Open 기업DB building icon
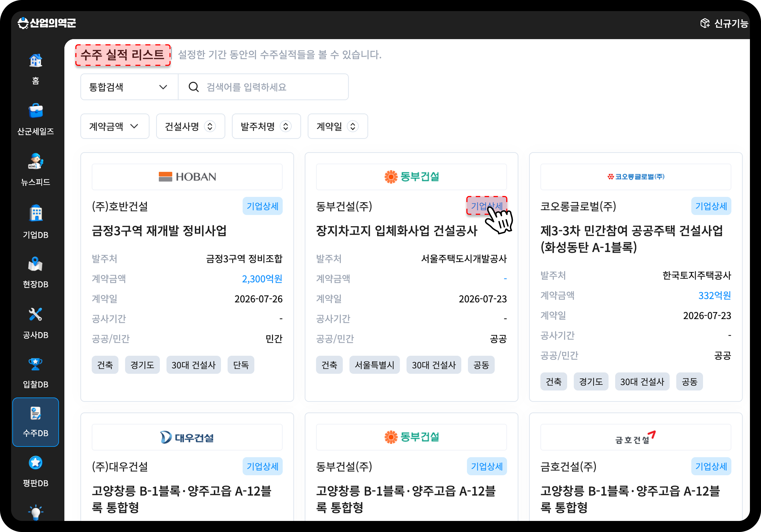 pyautogui.click(x=35, y=213)
